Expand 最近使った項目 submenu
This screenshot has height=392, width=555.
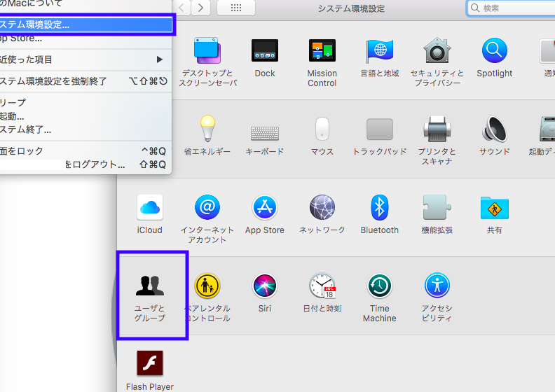[x=86, y=59]
